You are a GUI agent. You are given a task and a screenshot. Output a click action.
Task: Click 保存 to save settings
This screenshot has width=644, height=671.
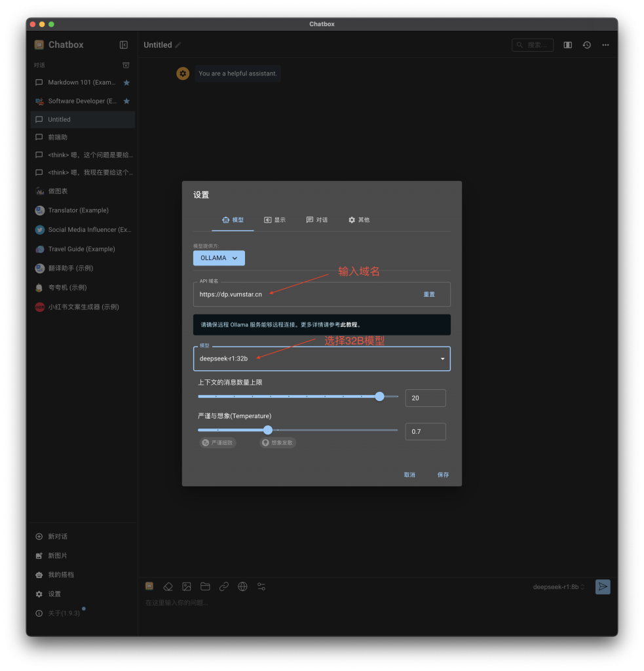pyautogui.click(x=444, y=475)
